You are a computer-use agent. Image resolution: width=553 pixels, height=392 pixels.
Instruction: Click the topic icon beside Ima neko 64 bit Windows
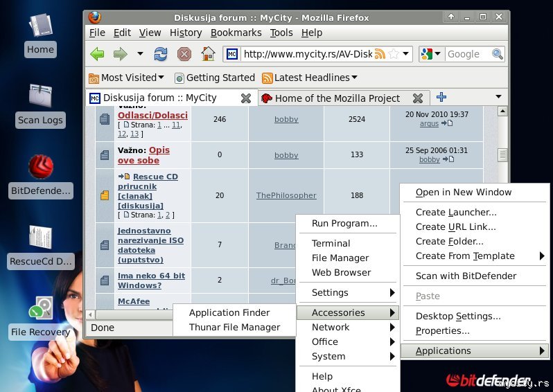click(105, 280)
